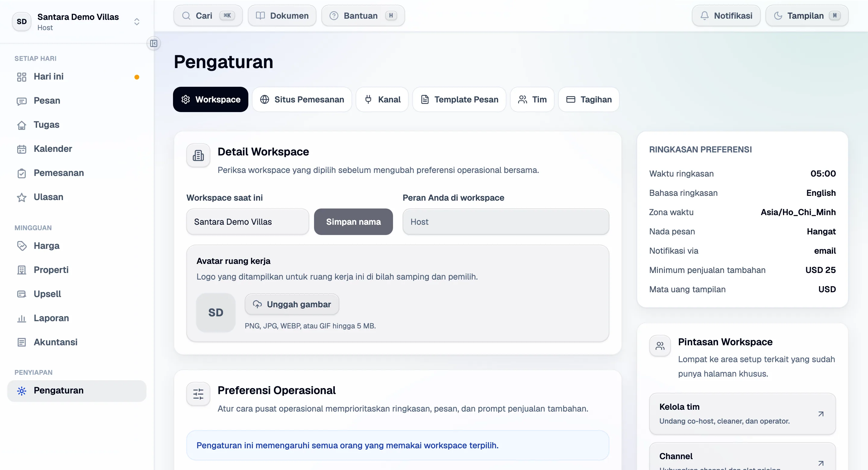The width and height of the screenshot is (868, 470).
Task: Click the Asia/Ho_Chi_Minh timezone value
Action: [x=798, y=212]
